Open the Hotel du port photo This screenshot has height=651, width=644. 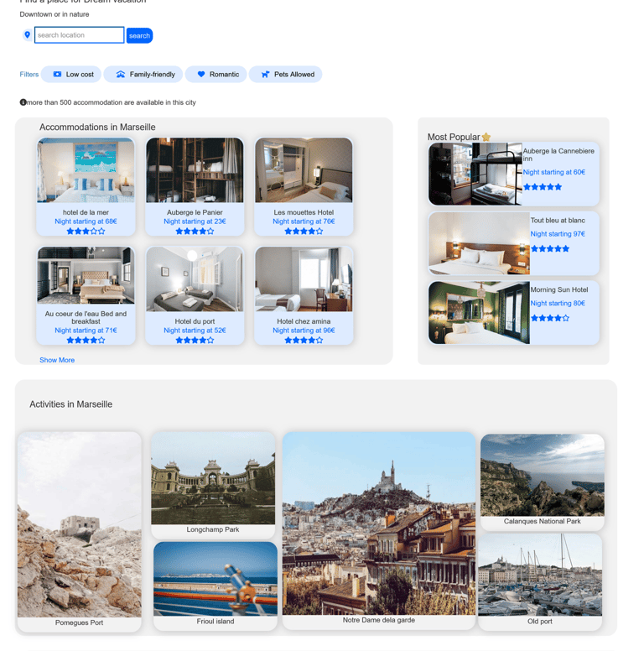click(x=195, y=279)
